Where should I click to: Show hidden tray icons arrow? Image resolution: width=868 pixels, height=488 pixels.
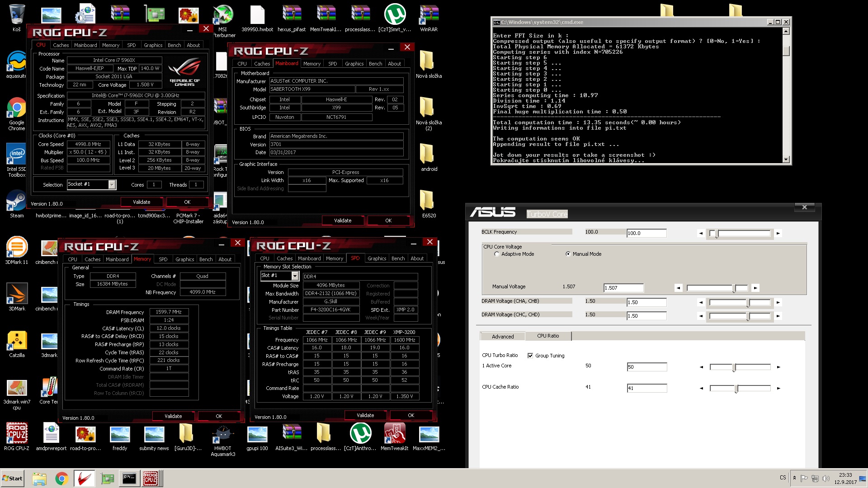coord(794,478)
